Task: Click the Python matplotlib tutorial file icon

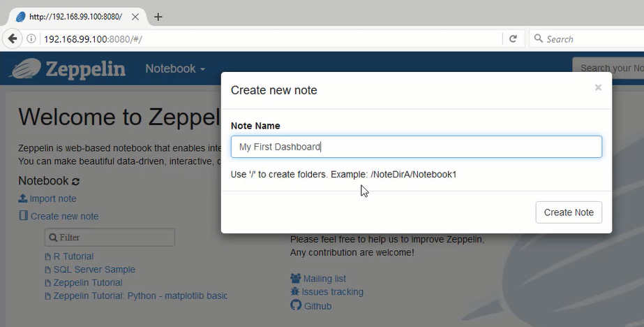Action: pyautogui.click(x=47, y=296)
